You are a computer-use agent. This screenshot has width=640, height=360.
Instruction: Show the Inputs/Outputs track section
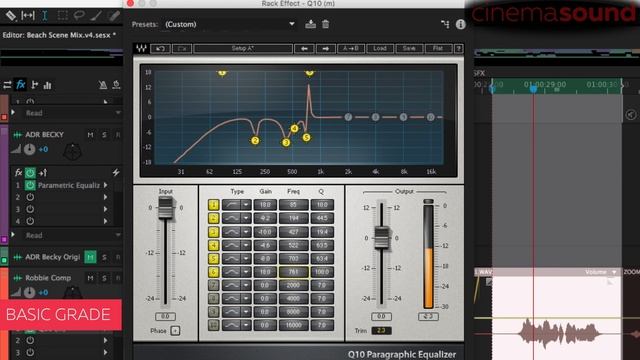7,85
